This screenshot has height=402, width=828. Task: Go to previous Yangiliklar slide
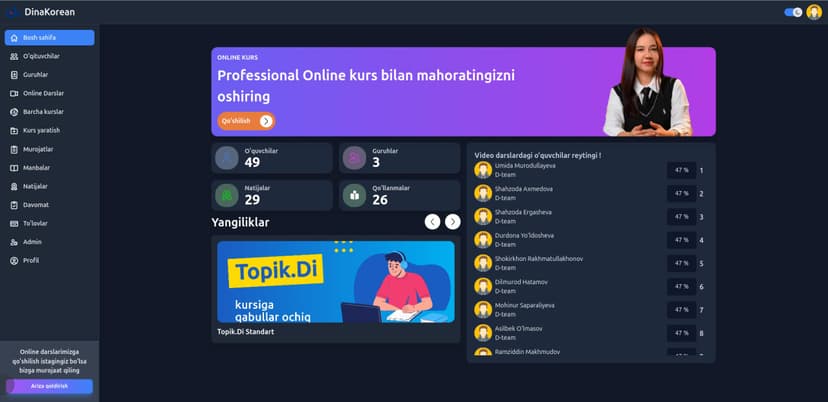tap(432, 222)
